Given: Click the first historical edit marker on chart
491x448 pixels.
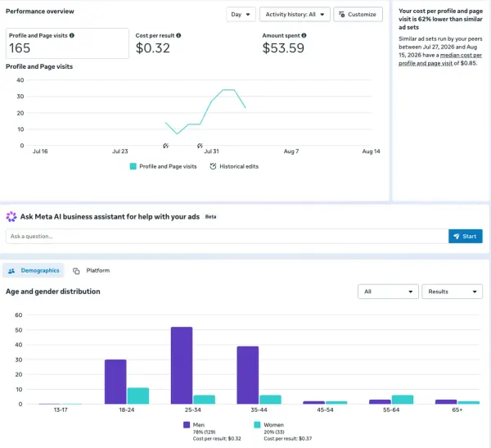Looking at the screenshot, I should pyautogui.click(x=166, y=146).
